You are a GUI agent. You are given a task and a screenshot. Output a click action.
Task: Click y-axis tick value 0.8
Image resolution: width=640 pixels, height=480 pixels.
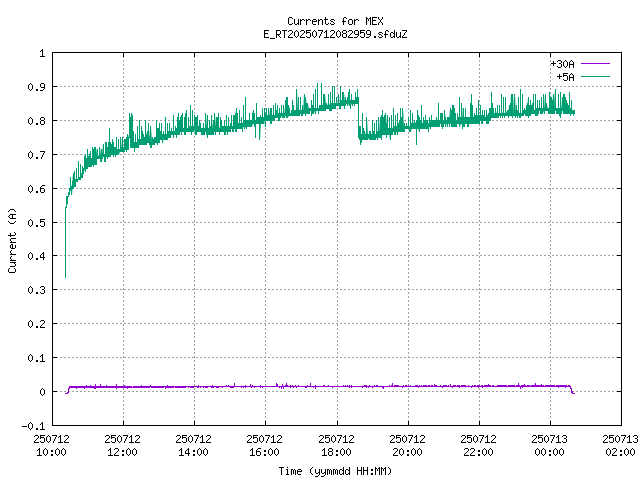[36, 121]
